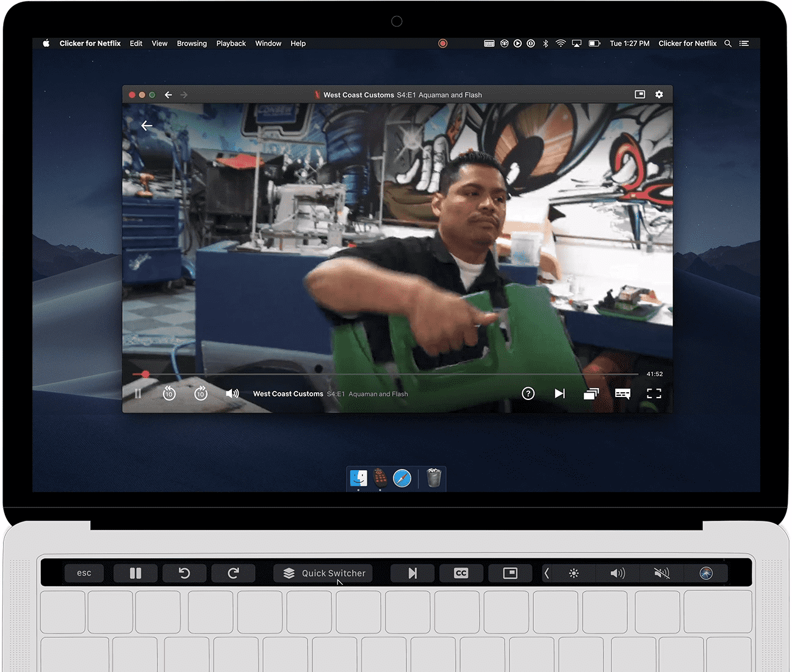Viewport: 792px width, 672px height.
Task: Click West Coast Customs title in player controls
Action: pos(288,394)
